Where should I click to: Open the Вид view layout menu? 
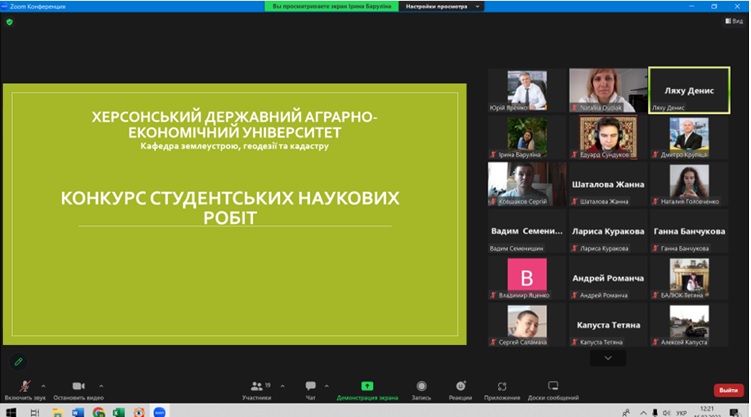point(734,21)
